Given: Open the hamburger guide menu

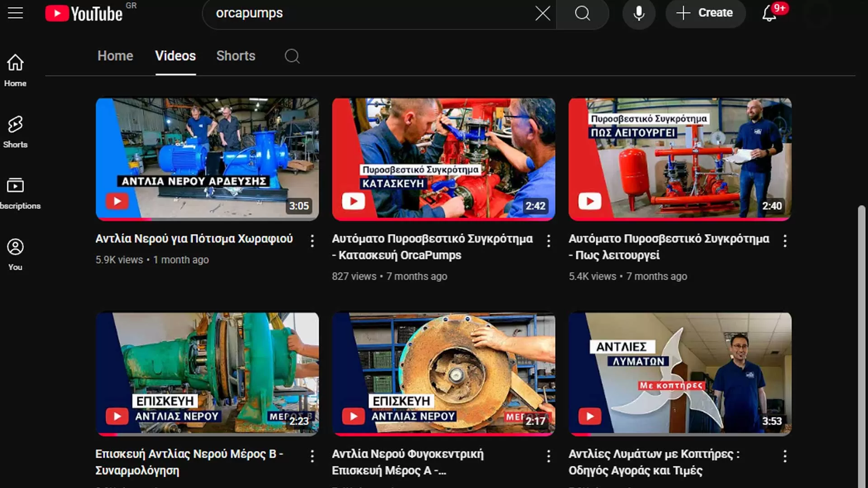Looking at the screenshot, I should [x=15, y=13].
